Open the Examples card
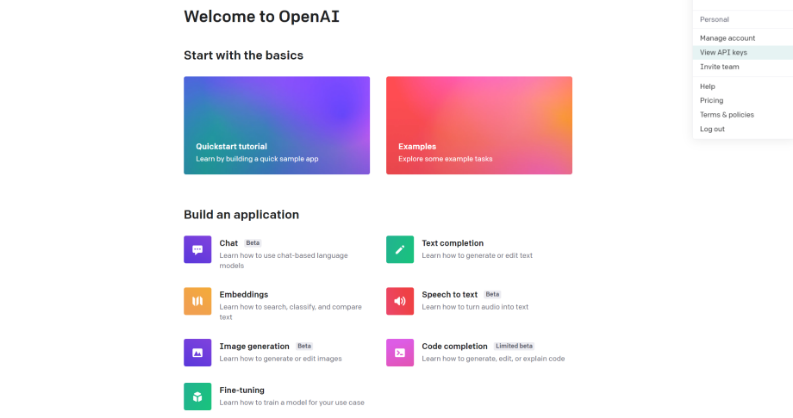The width and height of the screenshot is (793, 418). (479, 125)
